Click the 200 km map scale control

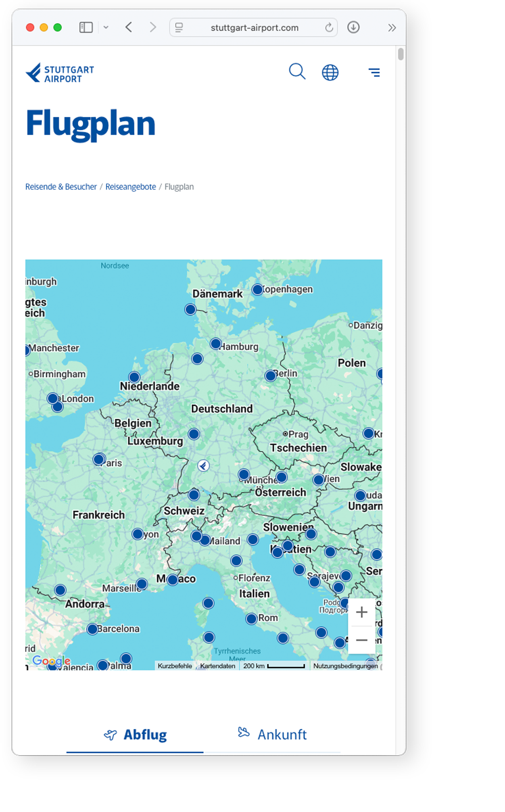[274, 666]
